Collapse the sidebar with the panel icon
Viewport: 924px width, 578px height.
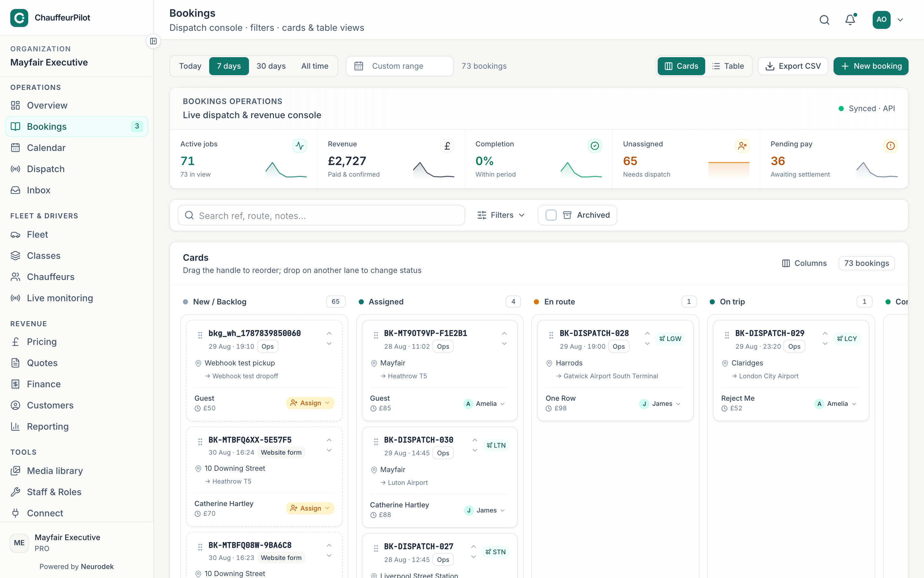pos(153,41)
